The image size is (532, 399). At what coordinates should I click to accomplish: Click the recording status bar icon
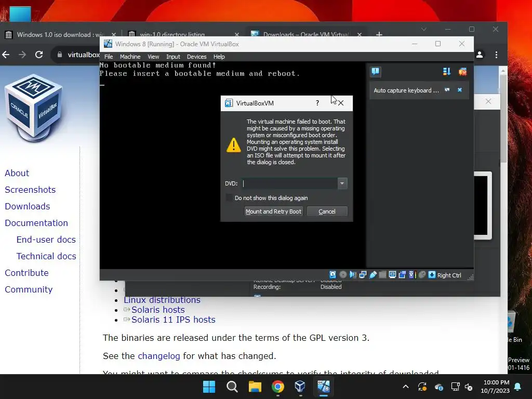click(402, 275)
